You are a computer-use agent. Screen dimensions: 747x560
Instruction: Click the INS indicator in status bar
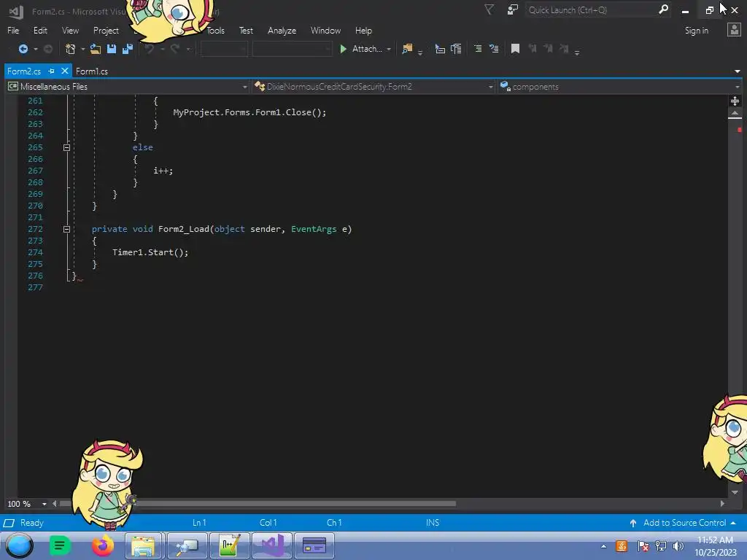click(x=433, y=523)
